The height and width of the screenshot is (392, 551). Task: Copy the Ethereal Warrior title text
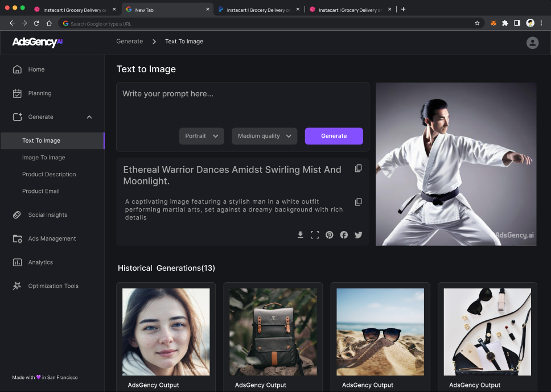pos(358,168)
